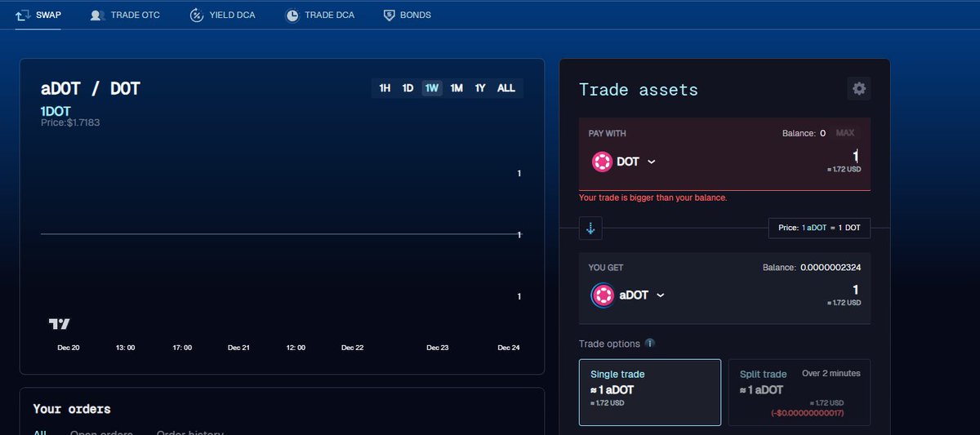Click the 1DOT chart value text
980x435 pixels.
[57, 110]
